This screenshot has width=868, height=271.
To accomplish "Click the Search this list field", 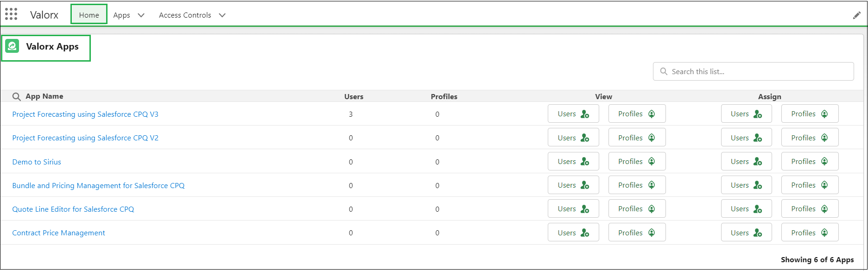I will tap(753, 71).
